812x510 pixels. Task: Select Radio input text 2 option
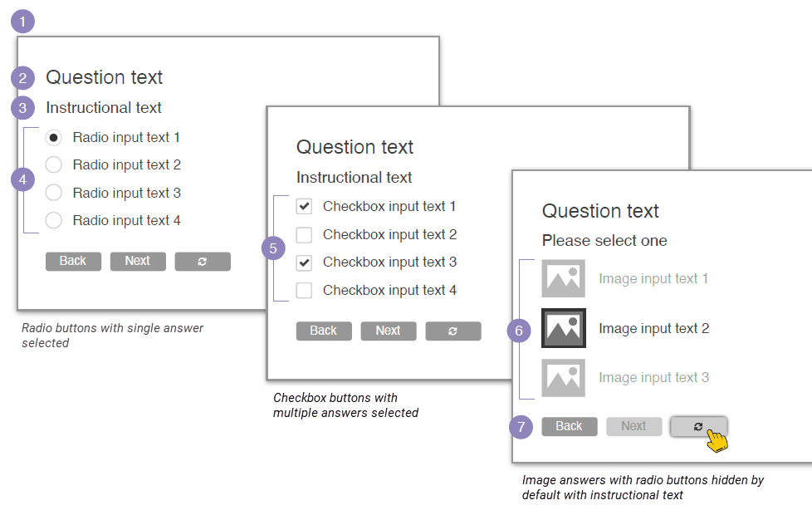click(x=54, y=165)
